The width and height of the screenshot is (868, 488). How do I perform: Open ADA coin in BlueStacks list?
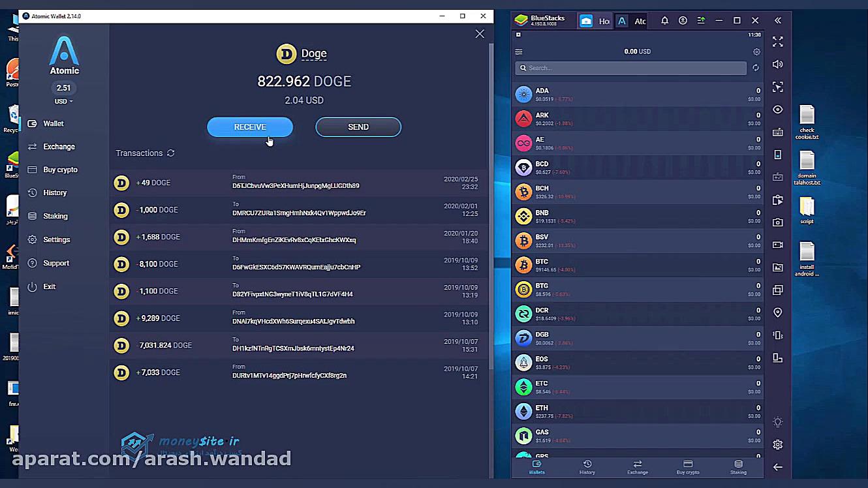638,95
